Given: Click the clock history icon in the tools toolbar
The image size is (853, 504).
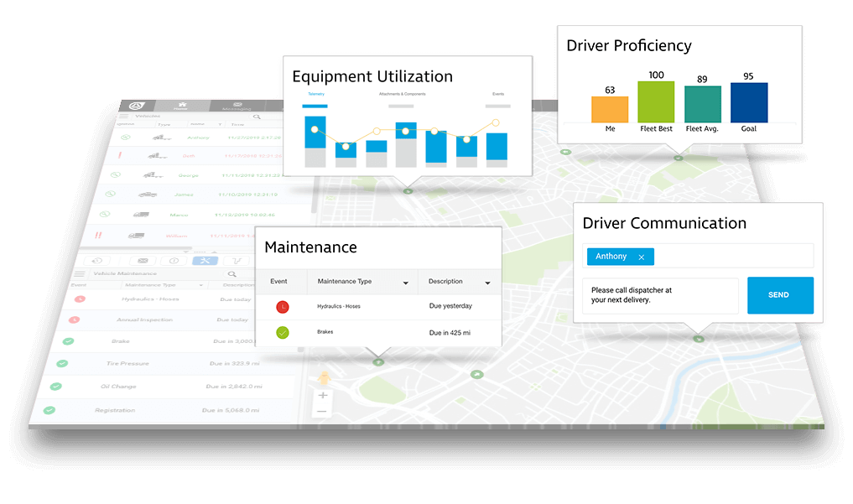Looking at the screenshot, I should click(96, 261).
